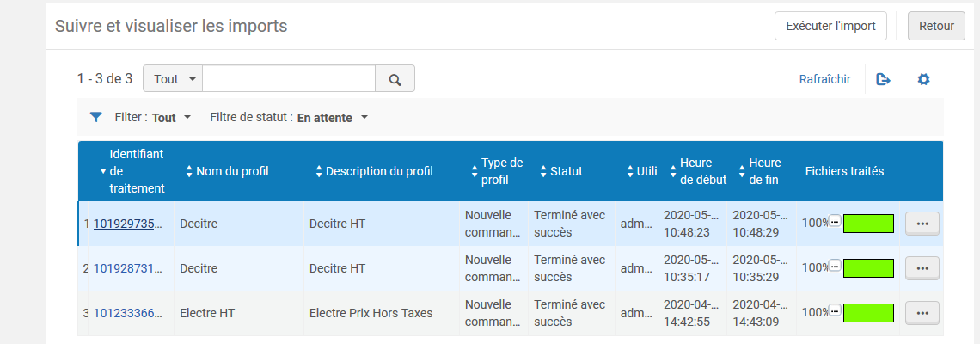The image size is (980, 344).
Task: Open the Tout search scope dropdown
Action: point(173,79)
